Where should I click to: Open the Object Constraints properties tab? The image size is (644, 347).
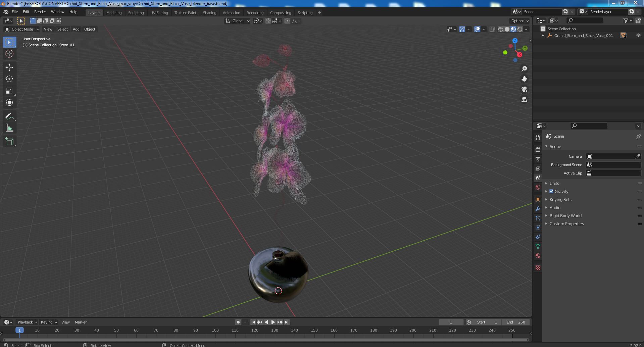[x=538, y=237]
